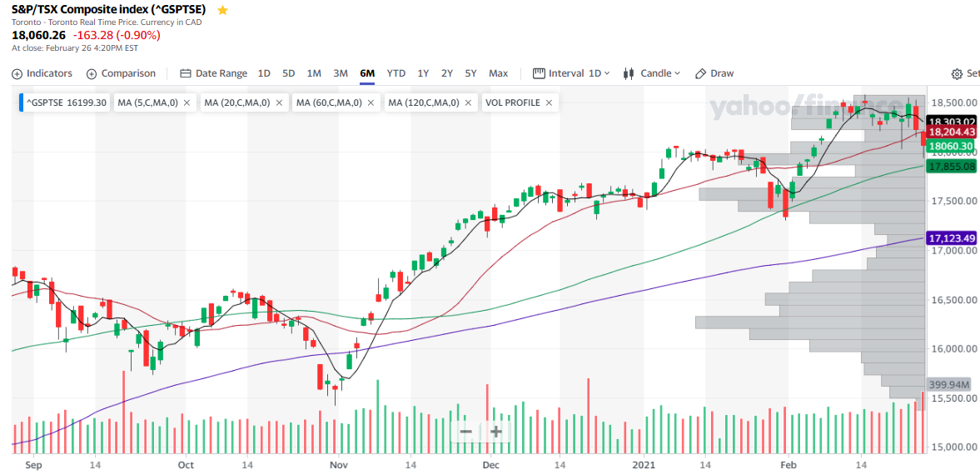Activate the Draw tool
The height and width of the screenshot is (475, 980).
[x=714, y=73]
